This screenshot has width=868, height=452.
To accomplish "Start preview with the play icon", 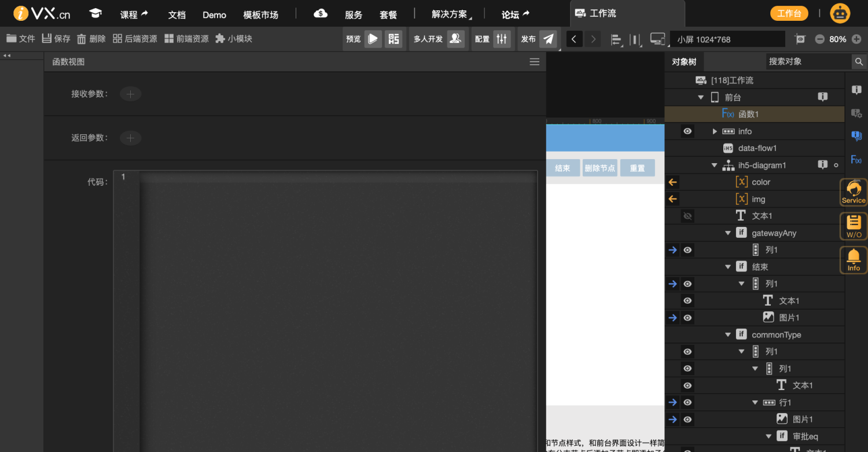I will [x=373, y=39].
